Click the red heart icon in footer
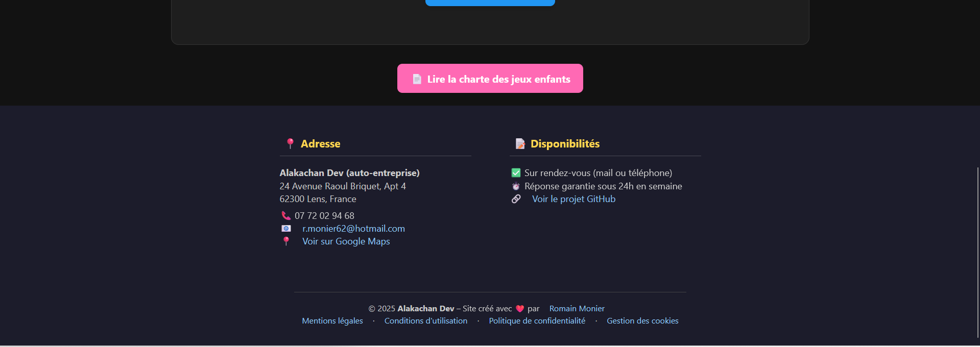This screenshot has width=980, height=347. point(520,309)
